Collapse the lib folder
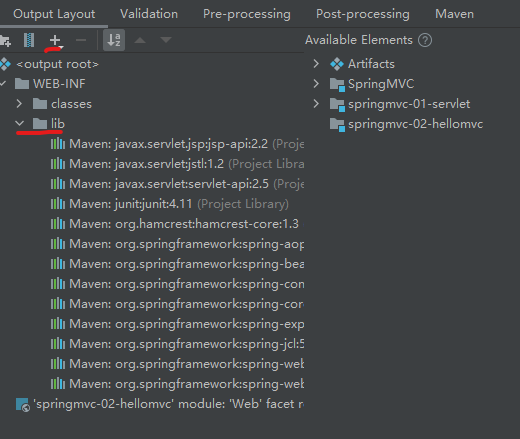Image resolution: width=520 pixels, height=439 pixels. coord(20,124)
